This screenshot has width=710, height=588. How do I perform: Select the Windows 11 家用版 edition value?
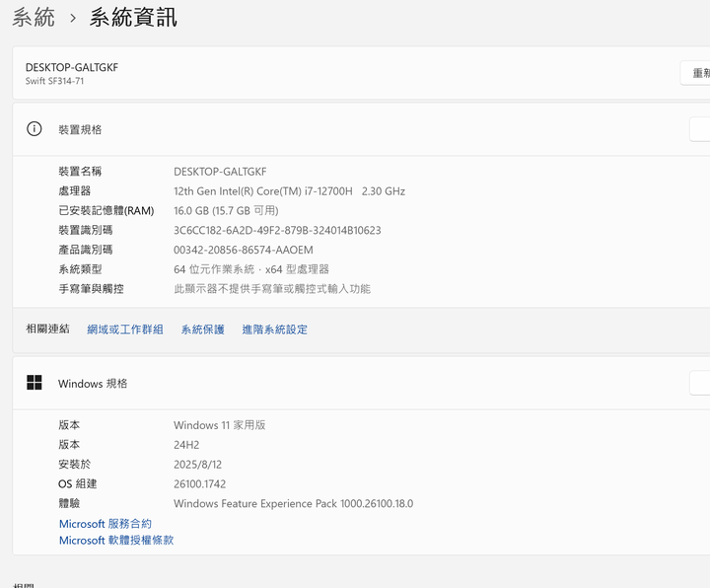click(220, 425)
